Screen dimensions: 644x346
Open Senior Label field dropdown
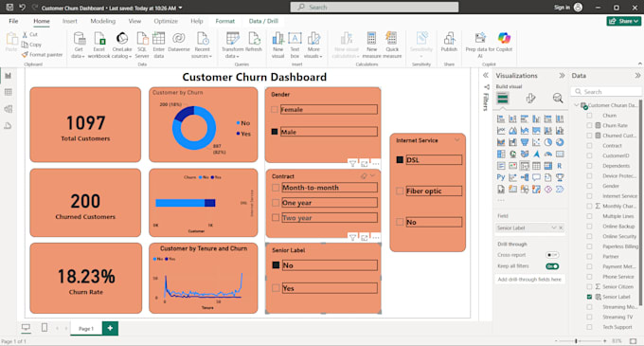pos(554,228)
